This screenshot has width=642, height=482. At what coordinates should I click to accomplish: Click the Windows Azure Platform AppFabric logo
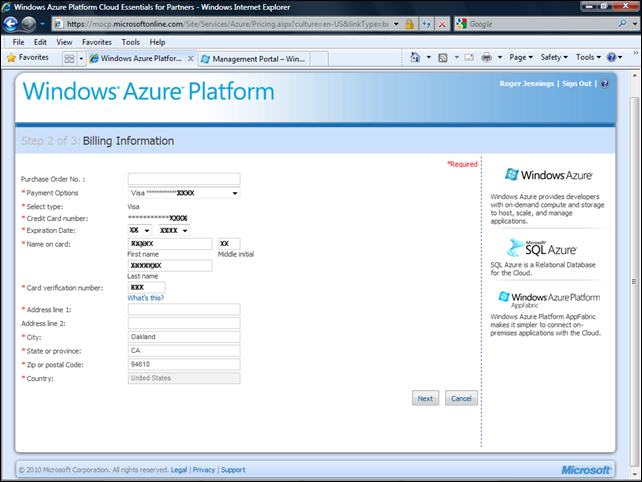click(549, 300)
